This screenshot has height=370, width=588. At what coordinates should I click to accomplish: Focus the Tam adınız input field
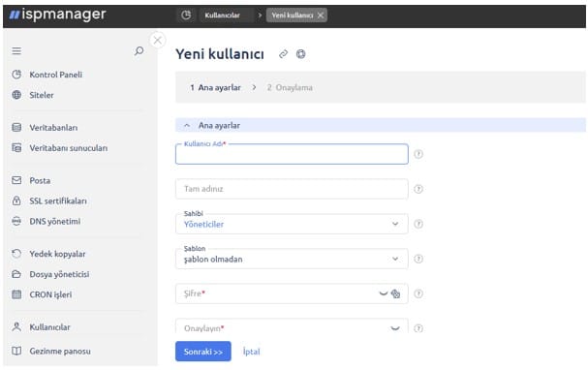(x=292, y=189)
